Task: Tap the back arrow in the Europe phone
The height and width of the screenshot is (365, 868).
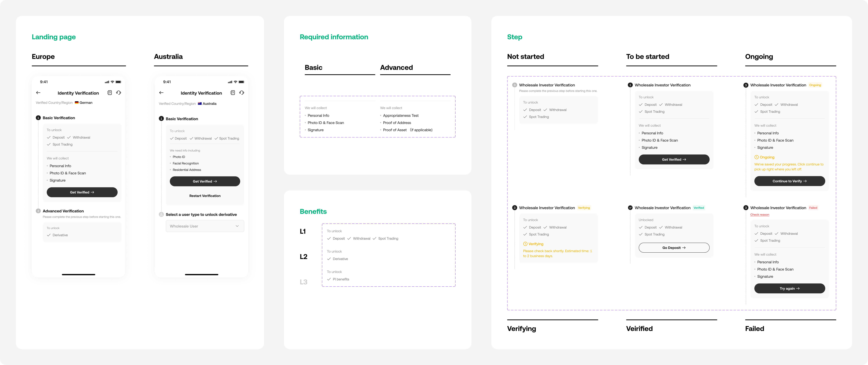Action: tap(38, 93)
